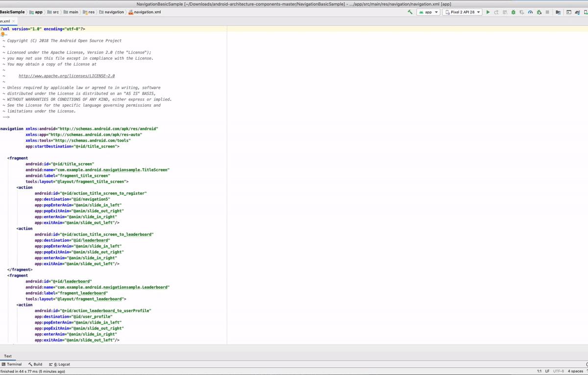Open the Terminal tool window
The image size is (588, 375).
pyautogui.click(x=12, y=364)
